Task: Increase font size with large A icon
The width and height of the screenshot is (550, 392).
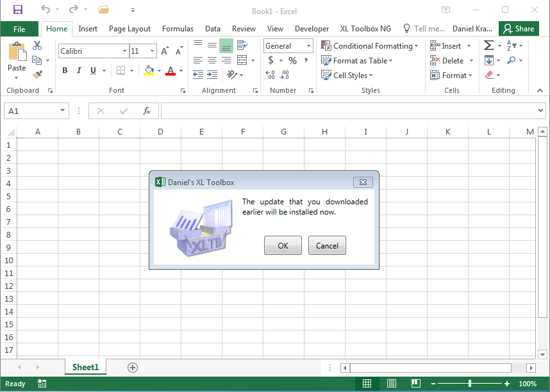Action: 165,51
